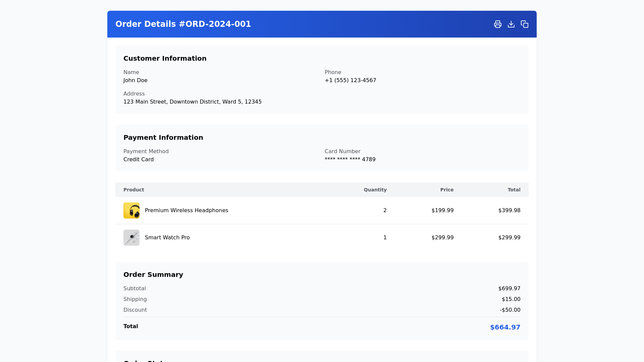Select the Smart Watch Pro product name
Image resolution: width=644 pixels, height=362 pixels.
click(x=167, y=238)
